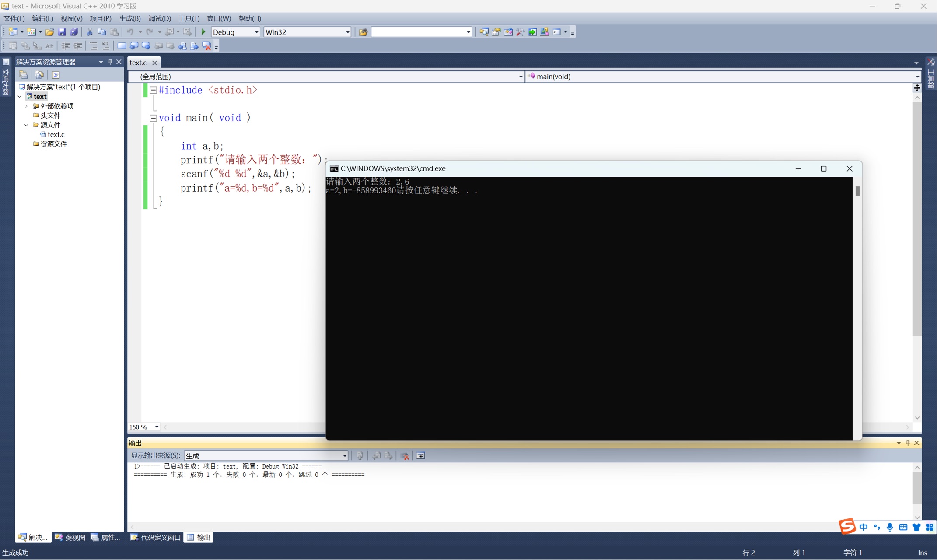The height and width of the screenshot is (560, 937).
Task: Toggle Sogou Chinese input mode indicator
Action: tap(863, 527)
